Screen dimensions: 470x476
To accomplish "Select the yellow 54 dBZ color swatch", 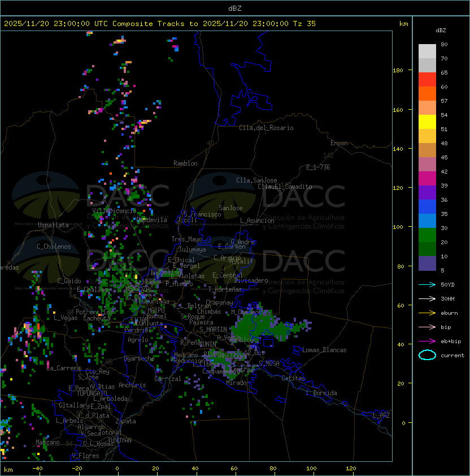I will tap(427, 122).
